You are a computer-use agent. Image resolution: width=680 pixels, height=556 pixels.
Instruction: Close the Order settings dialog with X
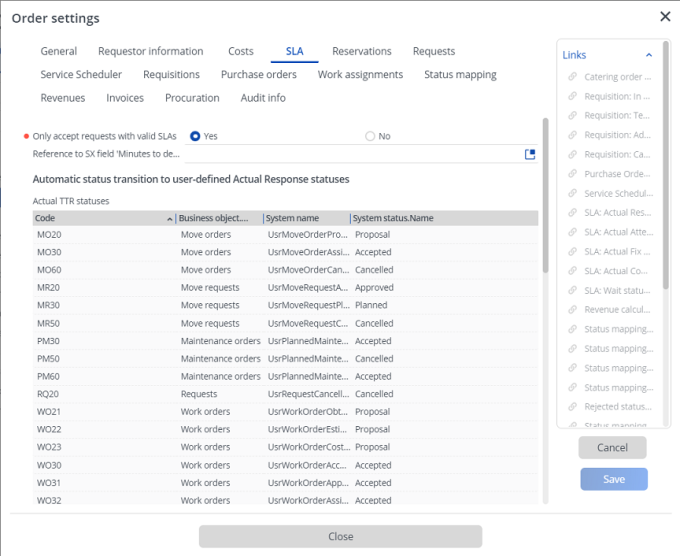pos(665,16)
